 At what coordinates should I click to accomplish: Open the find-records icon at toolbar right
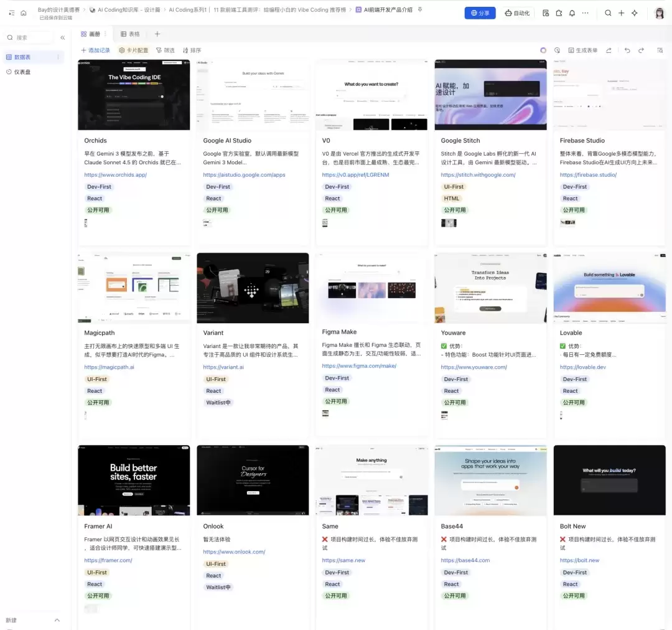coord(660,50)
